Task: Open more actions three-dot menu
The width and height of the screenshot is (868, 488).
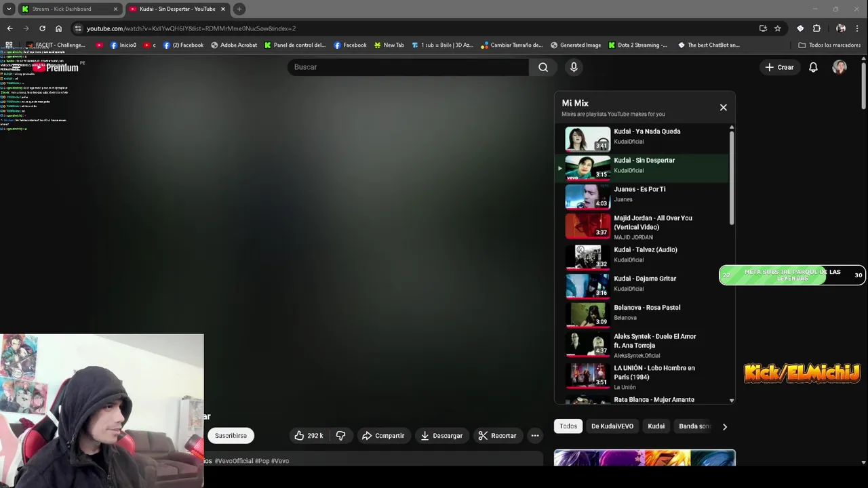Action: point(535,436)
